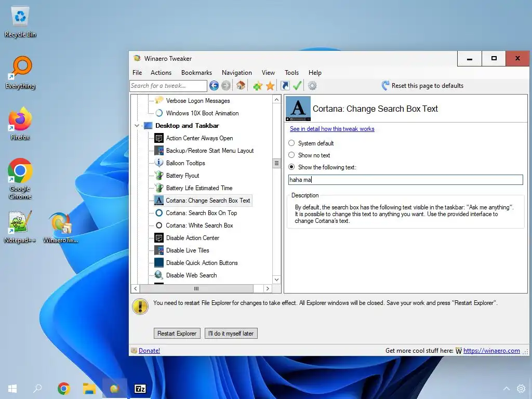This screenshot has height=399, width=532.
Task: Click tree vertical scrollbar thumb
Action: [x=276, y=163]
